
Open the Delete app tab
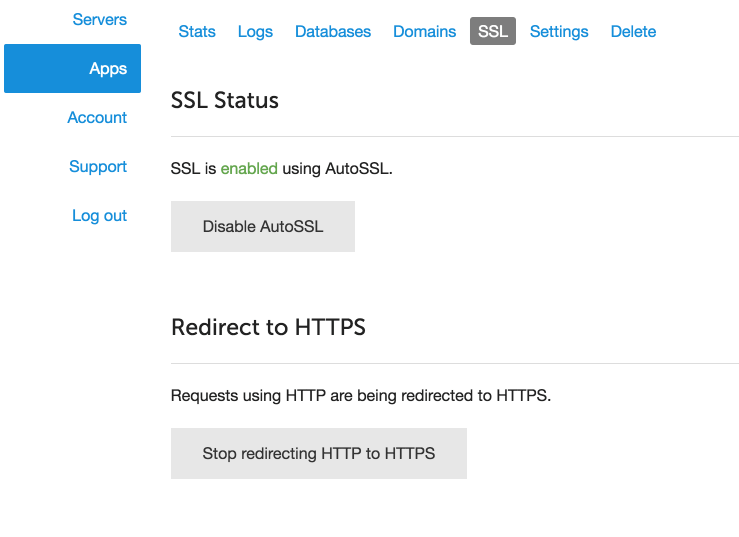pos(633,32)
